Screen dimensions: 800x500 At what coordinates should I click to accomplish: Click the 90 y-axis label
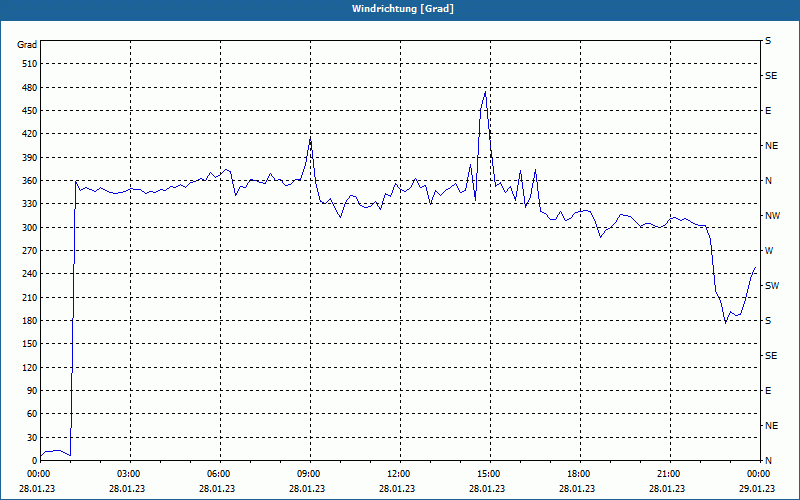coord(30,390)
